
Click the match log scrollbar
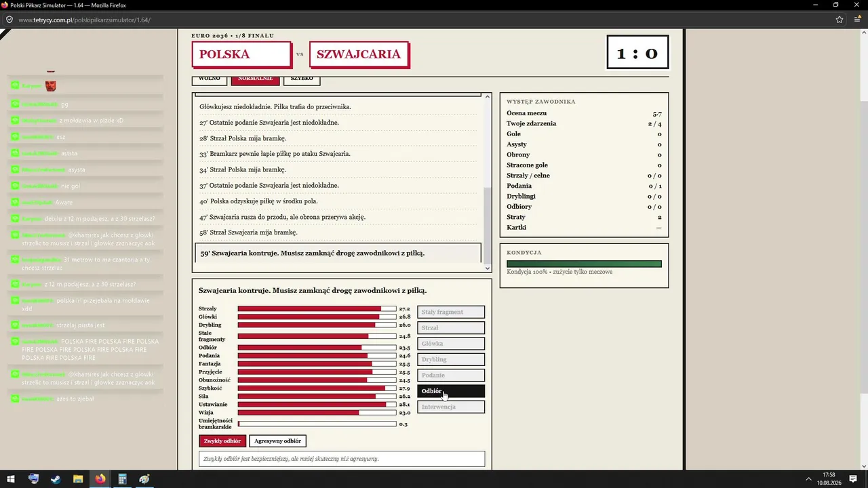tap(488, 226)
